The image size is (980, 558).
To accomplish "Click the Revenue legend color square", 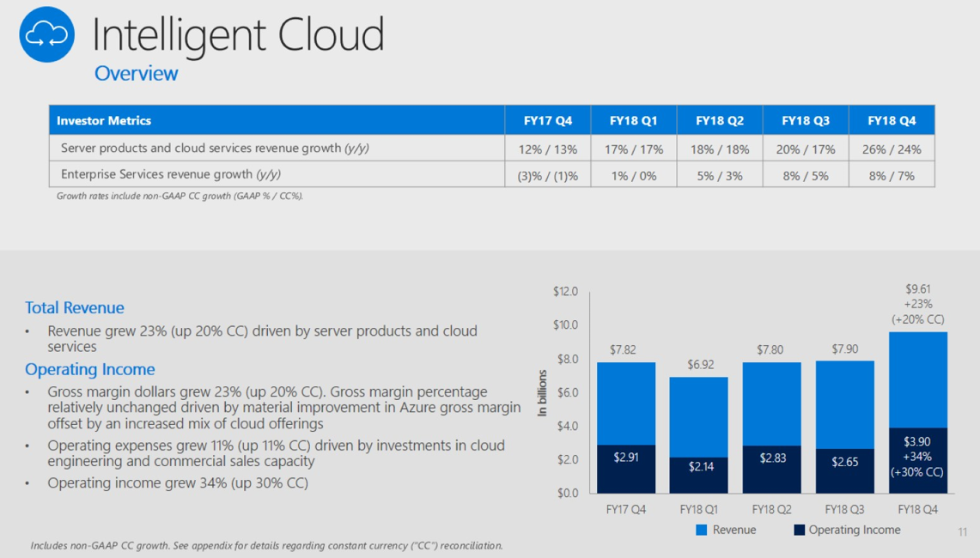I will (702, 530).
